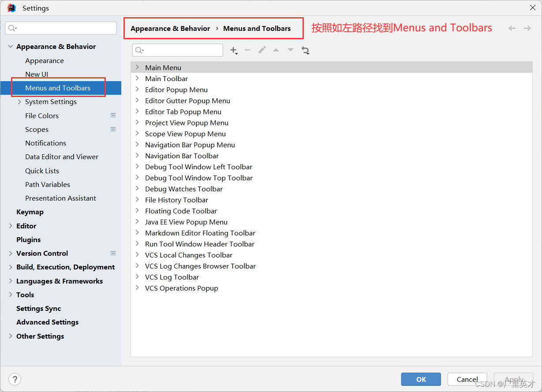Viewport: 542px width, 392px height.
Task: Select the Edit action pencil icon
Action: (x=262, y=50)
